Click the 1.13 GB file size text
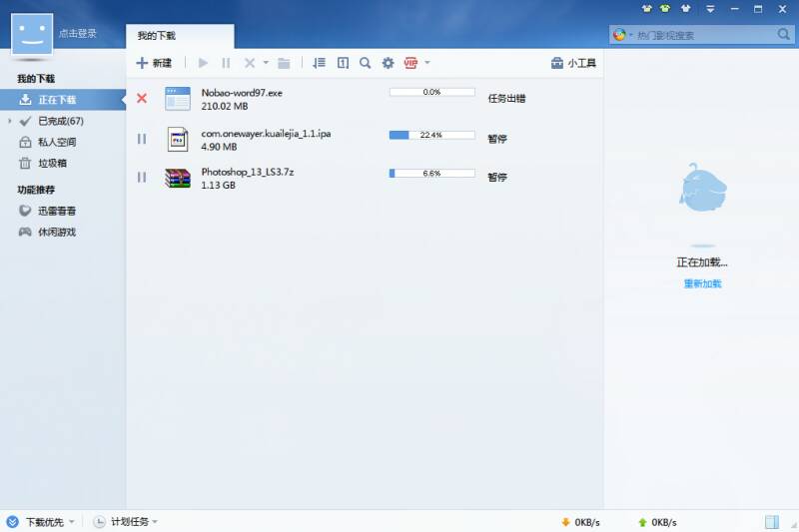 (x=218, y=185)
